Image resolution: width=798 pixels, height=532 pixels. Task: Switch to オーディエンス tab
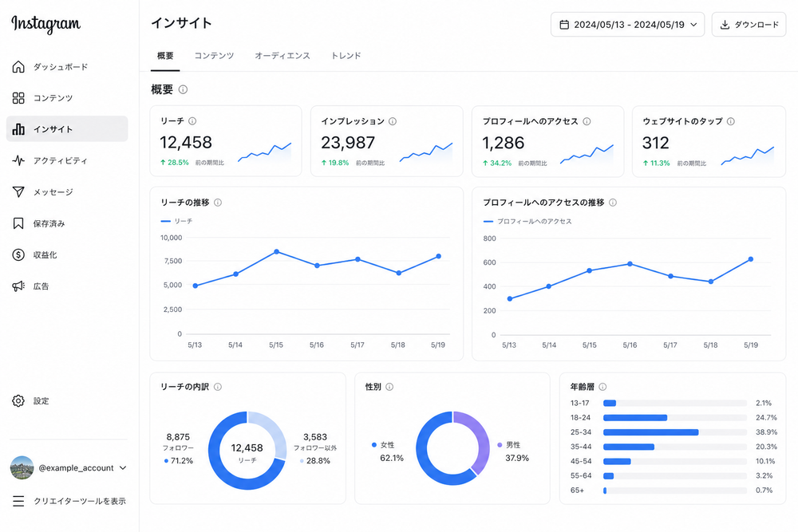coord(282,56)
